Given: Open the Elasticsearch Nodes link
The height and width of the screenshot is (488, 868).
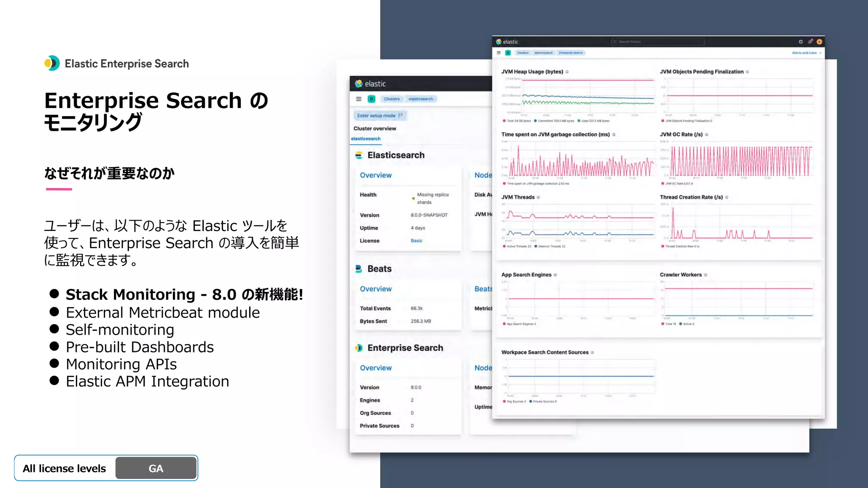Looking at the screenshot, I should pos(483,175).
